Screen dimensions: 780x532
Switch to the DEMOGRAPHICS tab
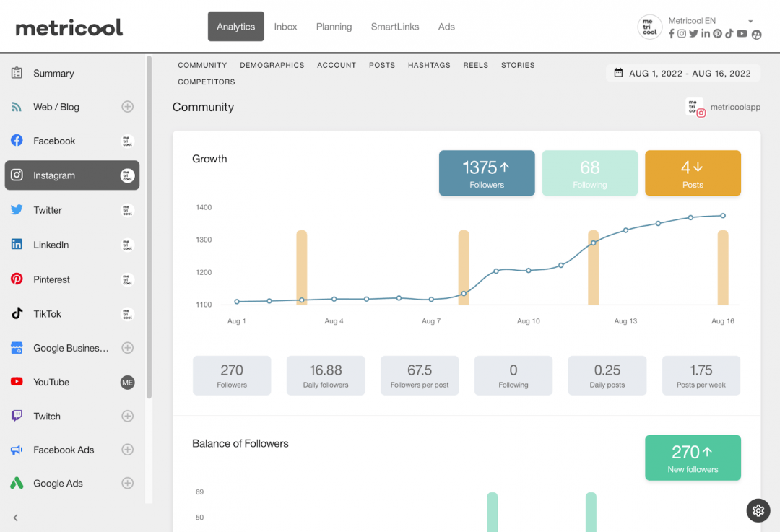point(272,65)
